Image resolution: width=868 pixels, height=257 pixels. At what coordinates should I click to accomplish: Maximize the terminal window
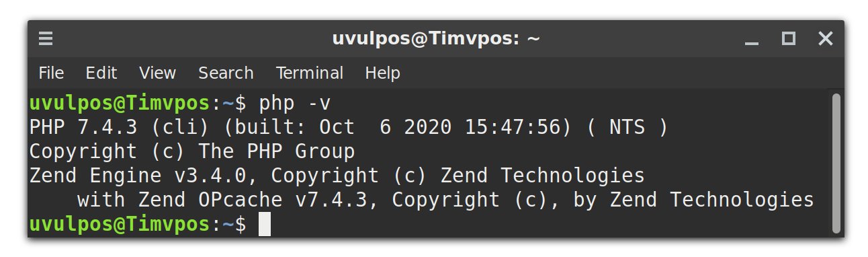789,39
